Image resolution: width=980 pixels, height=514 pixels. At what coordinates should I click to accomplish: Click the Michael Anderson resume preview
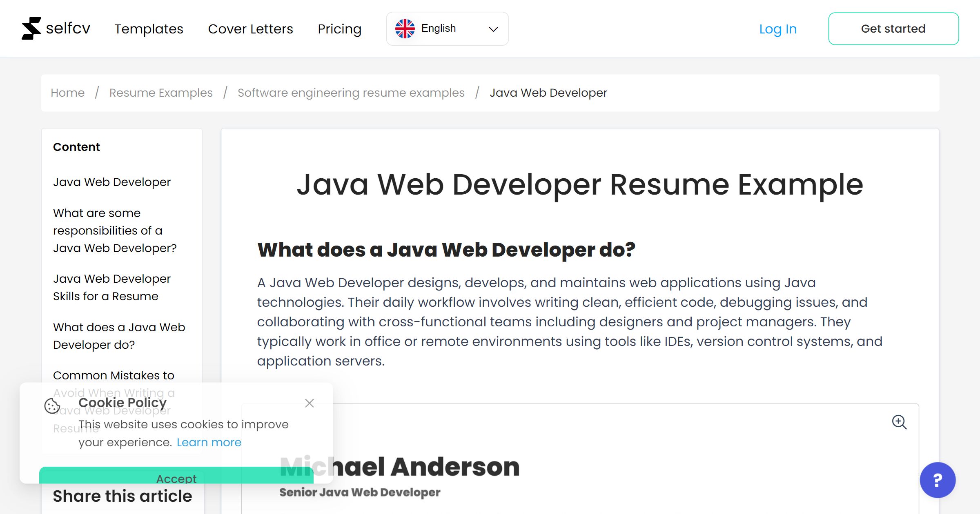point(580,459)
